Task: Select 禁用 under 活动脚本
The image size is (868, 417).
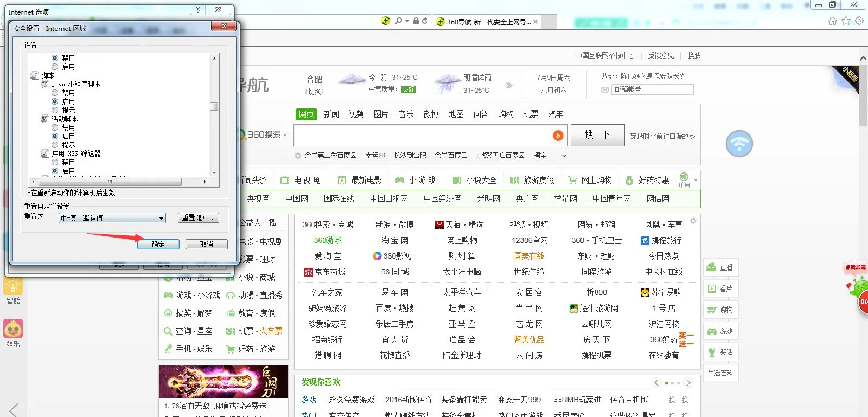Action: pyautogui.click(x=55, y=127)
